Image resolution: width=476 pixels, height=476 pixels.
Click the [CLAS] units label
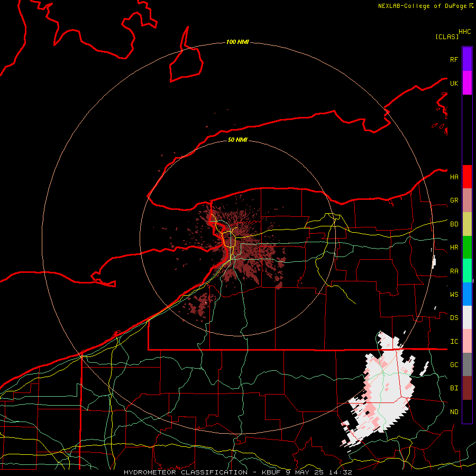pyautogui.click(x=447, y=36)
